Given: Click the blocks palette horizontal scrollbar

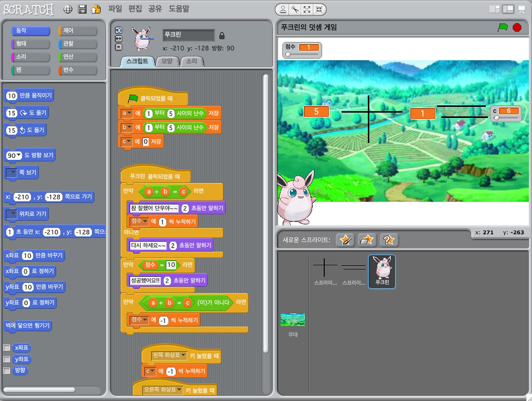Looking at the screenshot, I should pos(39,390).
